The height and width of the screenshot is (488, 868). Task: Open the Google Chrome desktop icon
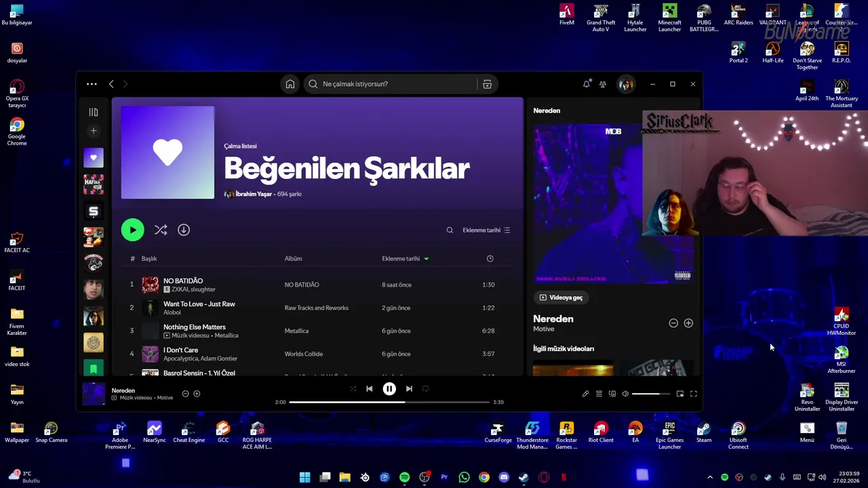[17, 131]
